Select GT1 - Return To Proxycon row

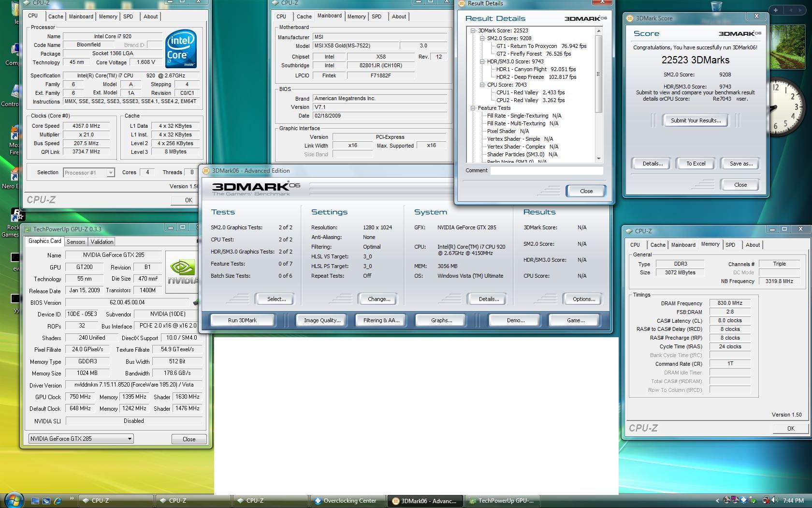pos(541,46)
